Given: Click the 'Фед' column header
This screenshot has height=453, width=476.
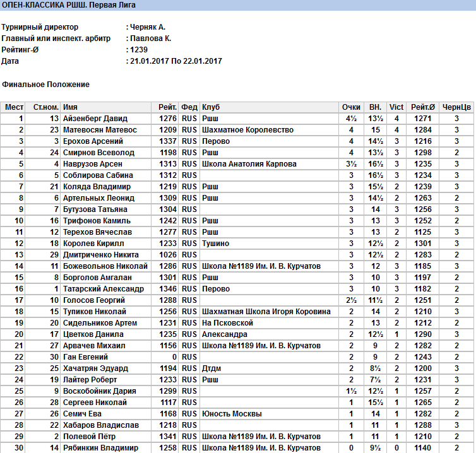Looking at the screenshot, I should point(189,107).
